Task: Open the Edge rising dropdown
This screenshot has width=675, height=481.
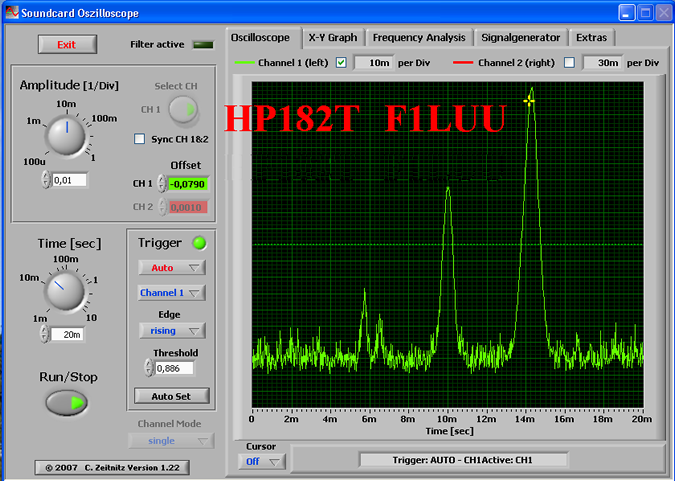Action: click(172, 331)
